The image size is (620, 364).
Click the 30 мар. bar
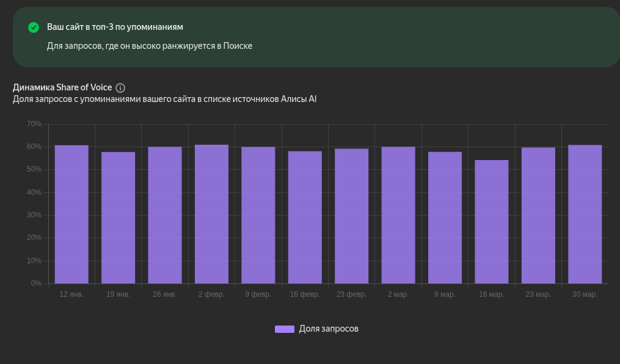click(585, 214)
